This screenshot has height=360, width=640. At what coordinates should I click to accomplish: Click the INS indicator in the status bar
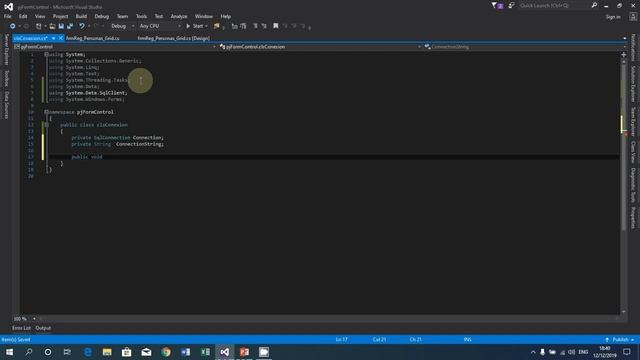[x=468, y=340]
